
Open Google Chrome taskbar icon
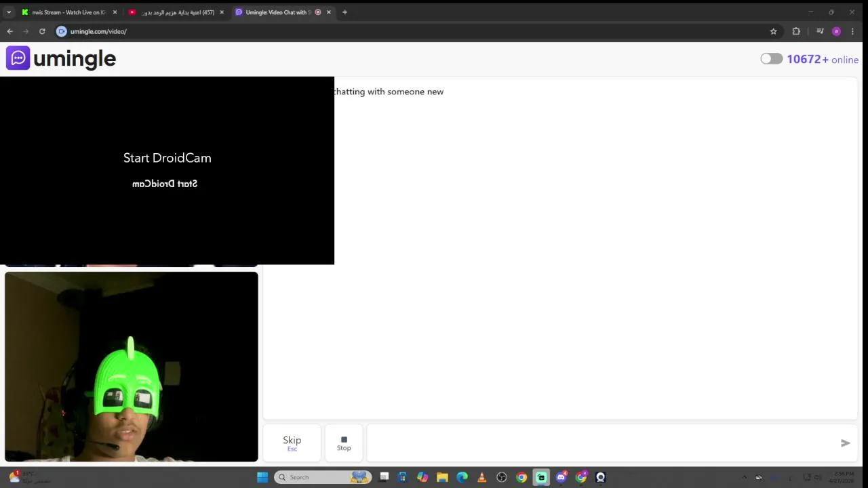521,477
